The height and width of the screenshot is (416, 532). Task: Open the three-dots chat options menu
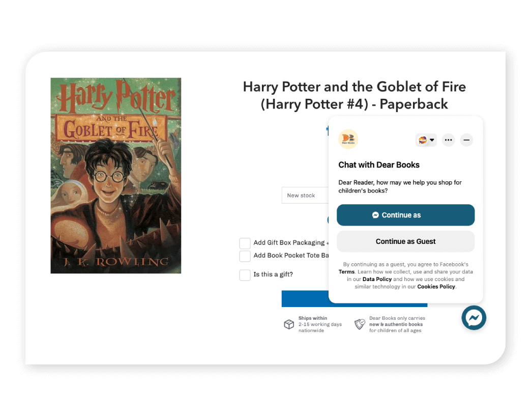(x=448, y=140)
